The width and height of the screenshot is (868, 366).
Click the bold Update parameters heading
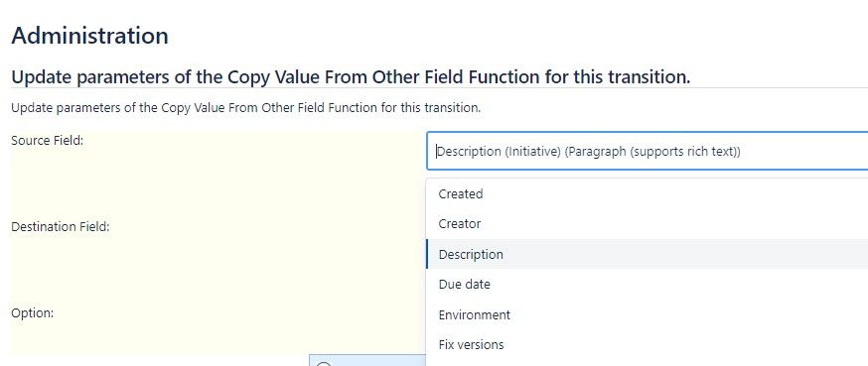click(x=351, y=76)
